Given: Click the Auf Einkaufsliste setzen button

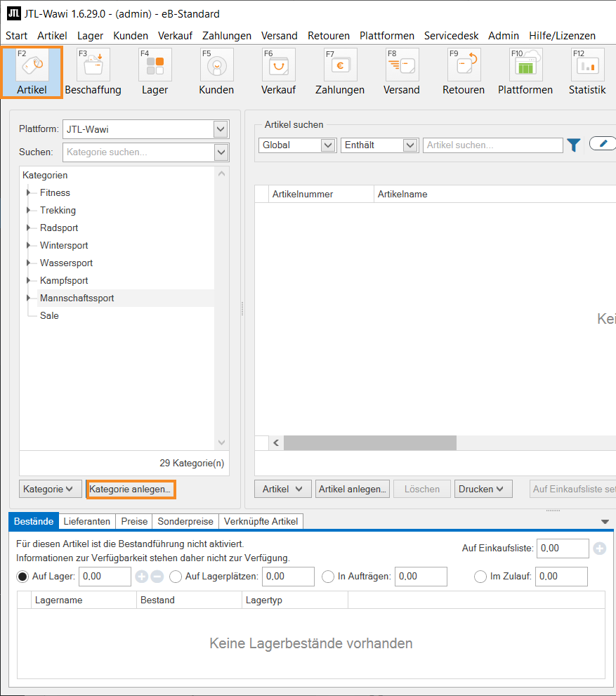Looking at the screenshot, I should click(x=572, y=489).
